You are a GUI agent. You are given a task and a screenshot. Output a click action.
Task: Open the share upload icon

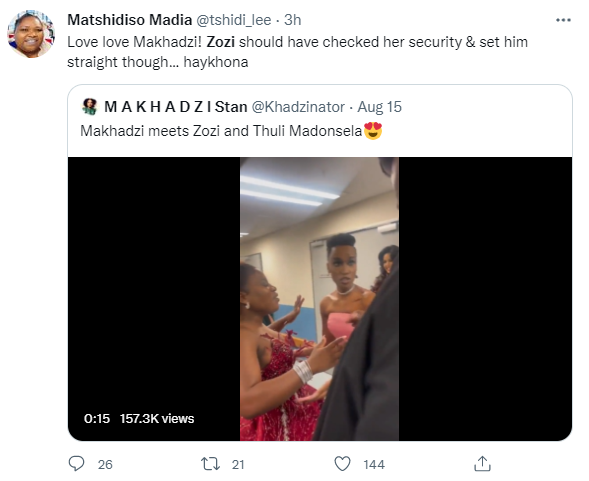pyautogui.click(x=482, y=463)
